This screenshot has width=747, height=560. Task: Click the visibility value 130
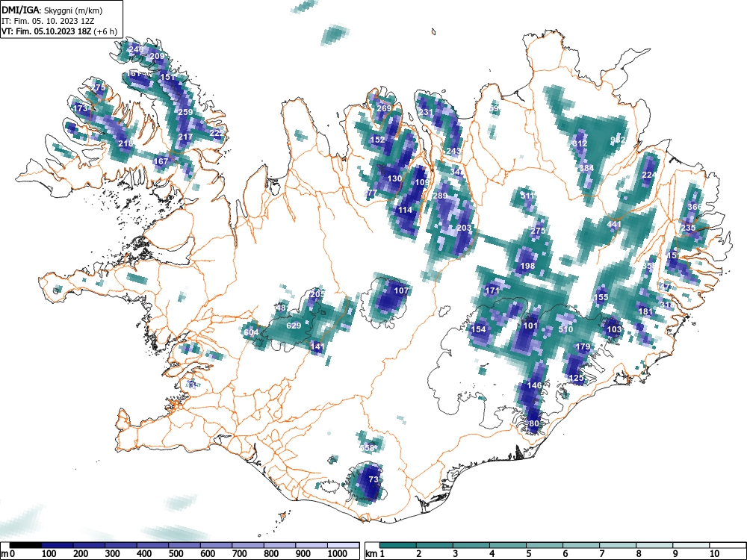click(394, 178)
